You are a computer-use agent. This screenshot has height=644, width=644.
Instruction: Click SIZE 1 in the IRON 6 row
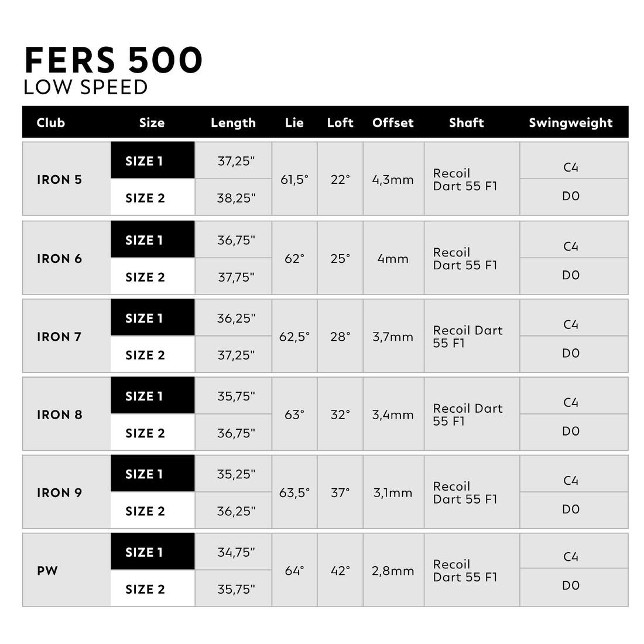144,240
